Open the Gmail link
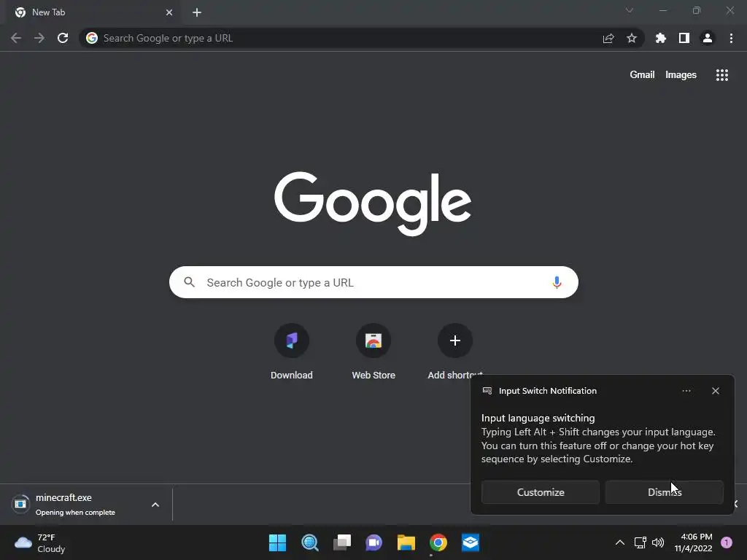 (642, 75)
